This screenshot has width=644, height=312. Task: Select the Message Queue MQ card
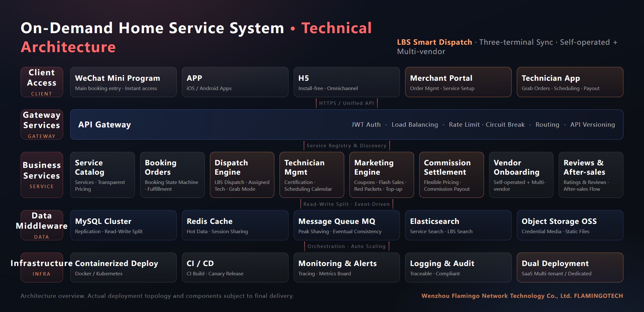point(346,225)
